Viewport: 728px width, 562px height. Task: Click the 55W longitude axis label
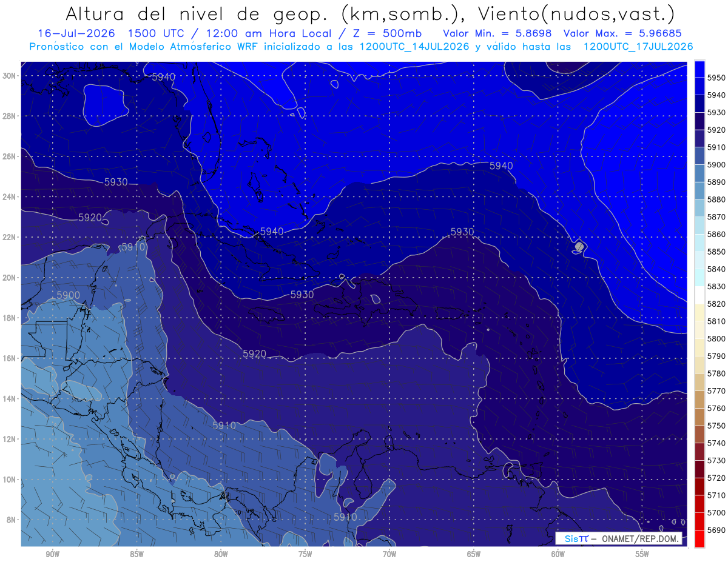pos(642,554)
